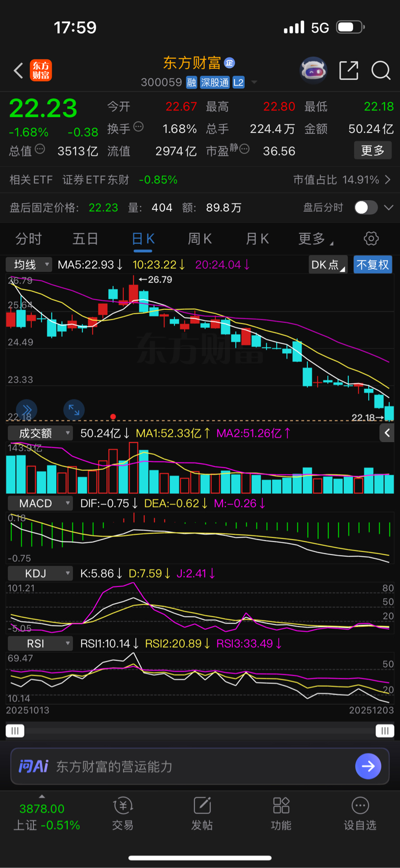Open search magnifier icon

[381, 70]
